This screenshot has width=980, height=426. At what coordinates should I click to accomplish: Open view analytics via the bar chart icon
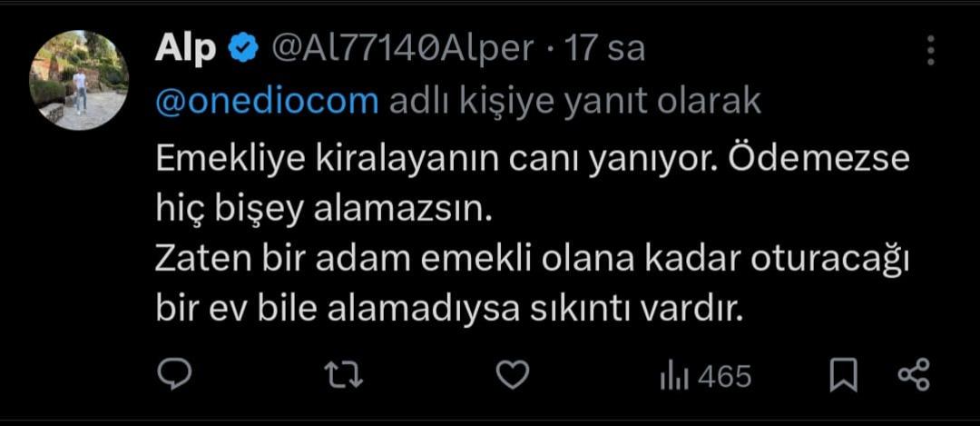tap(674, 378)
